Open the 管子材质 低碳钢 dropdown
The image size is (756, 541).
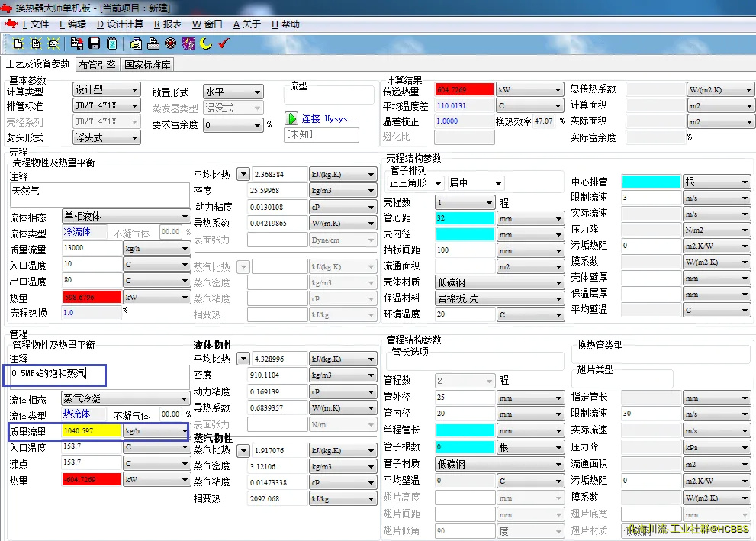[500, 465]
